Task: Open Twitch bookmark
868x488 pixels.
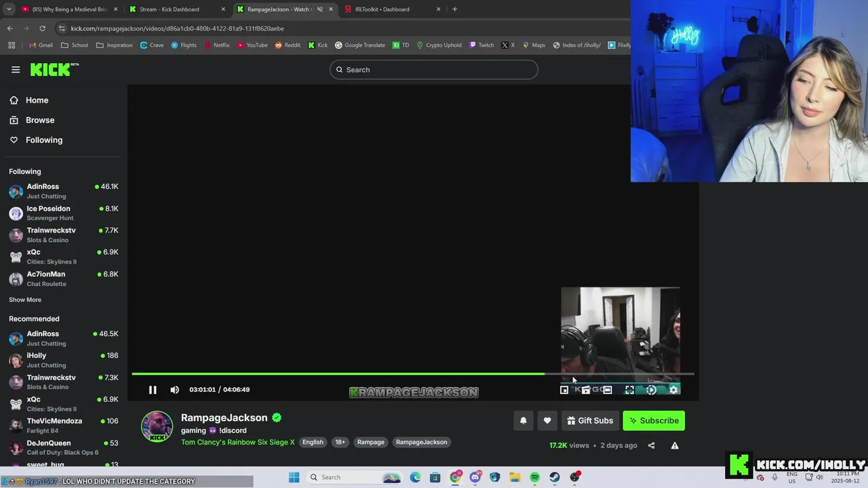Action: pos(481,45)
